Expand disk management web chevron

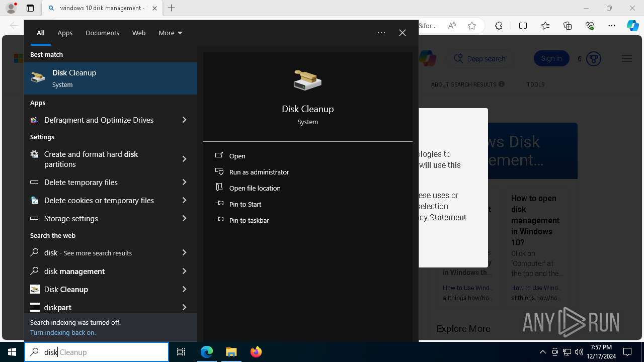coord(184,271)
